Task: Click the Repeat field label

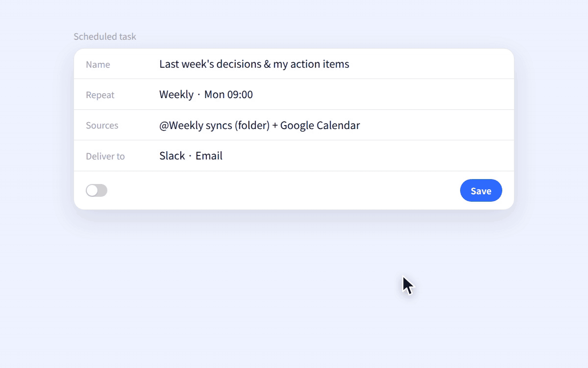Action: pyautogui.click(x=100, y=95)
